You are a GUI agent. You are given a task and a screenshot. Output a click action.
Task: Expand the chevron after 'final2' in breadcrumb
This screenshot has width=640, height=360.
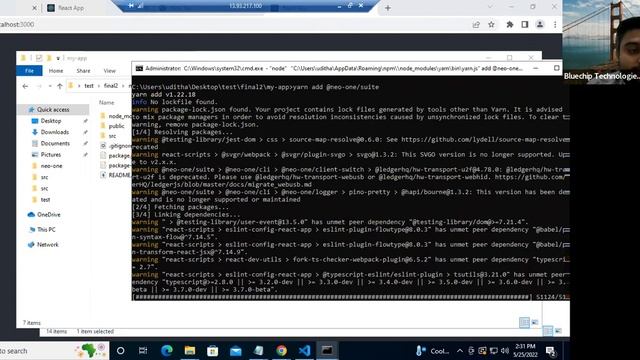pyautogui.click(x=123, y=86)
